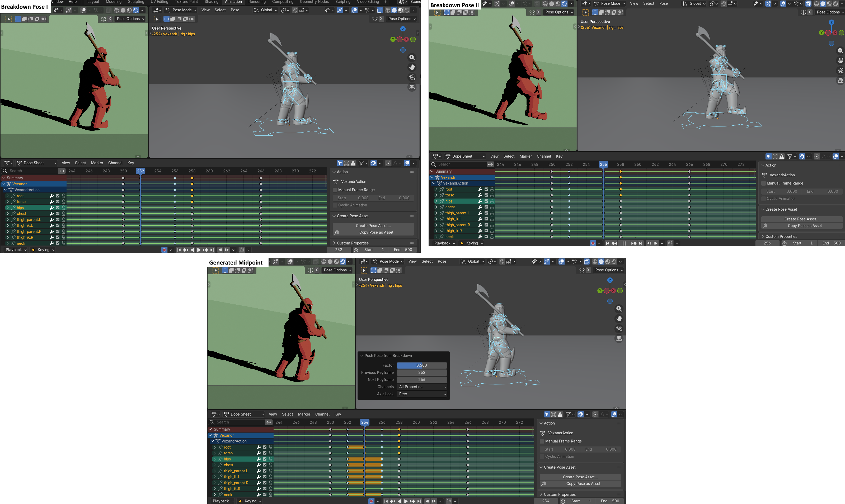Click zoom magnifier icon in Breakdown Pose I viewport
This screenshot has width=845, height=504.
(x=412, y=57)
